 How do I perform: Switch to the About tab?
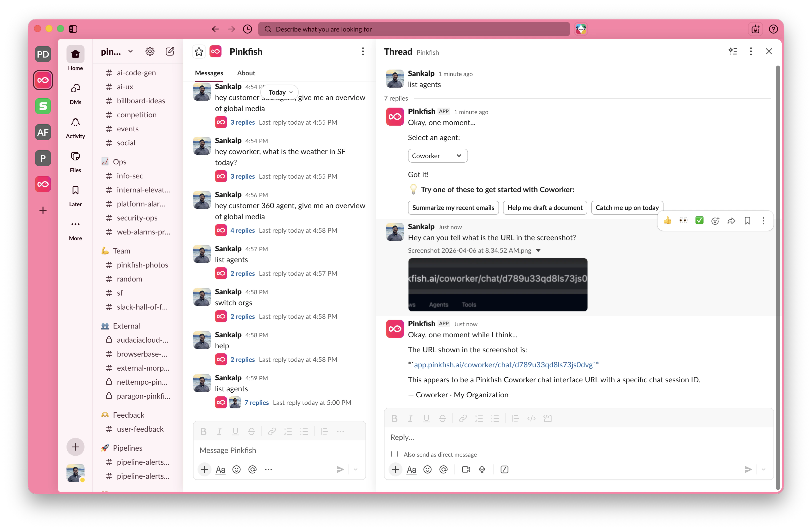pos(246,73)
